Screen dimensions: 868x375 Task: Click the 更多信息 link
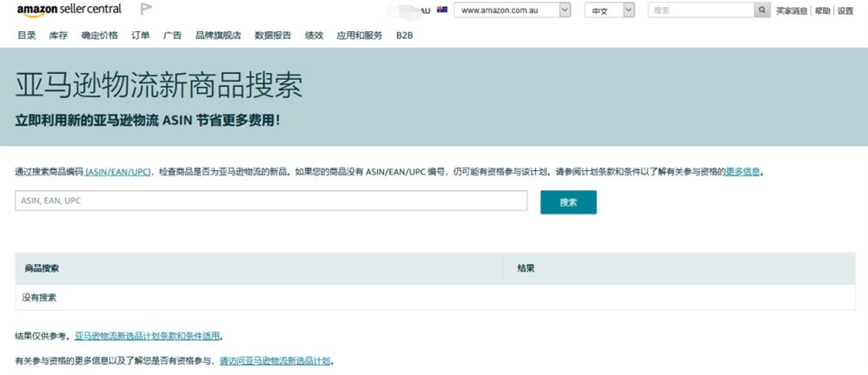[x=742, y=172]
